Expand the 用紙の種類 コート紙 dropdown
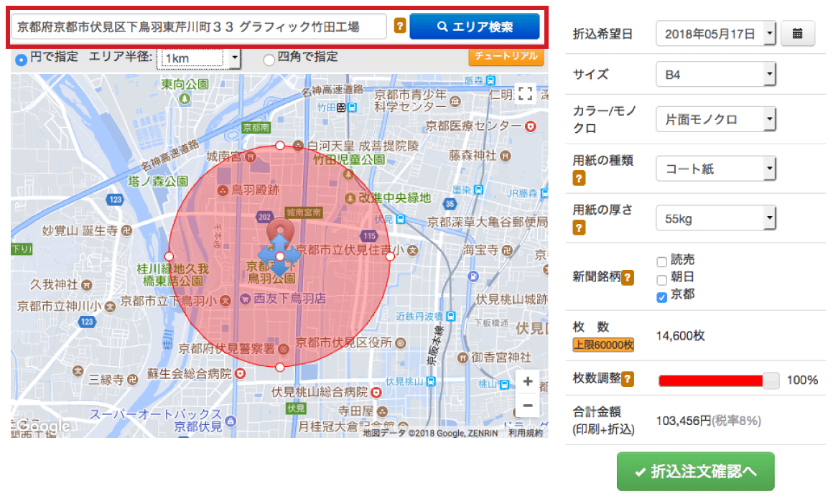 click(715, 169)
